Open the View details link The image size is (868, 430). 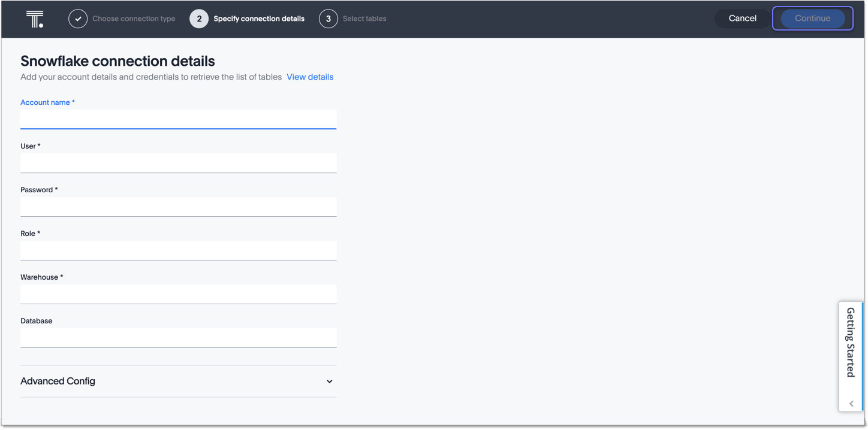pyautogui.click(x=310, y=77)
